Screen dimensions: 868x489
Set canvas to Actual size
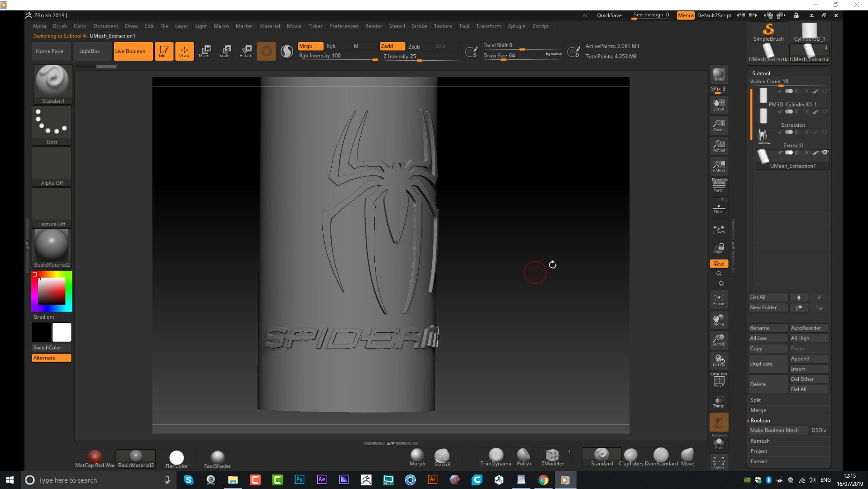click(x=719, y=145)
